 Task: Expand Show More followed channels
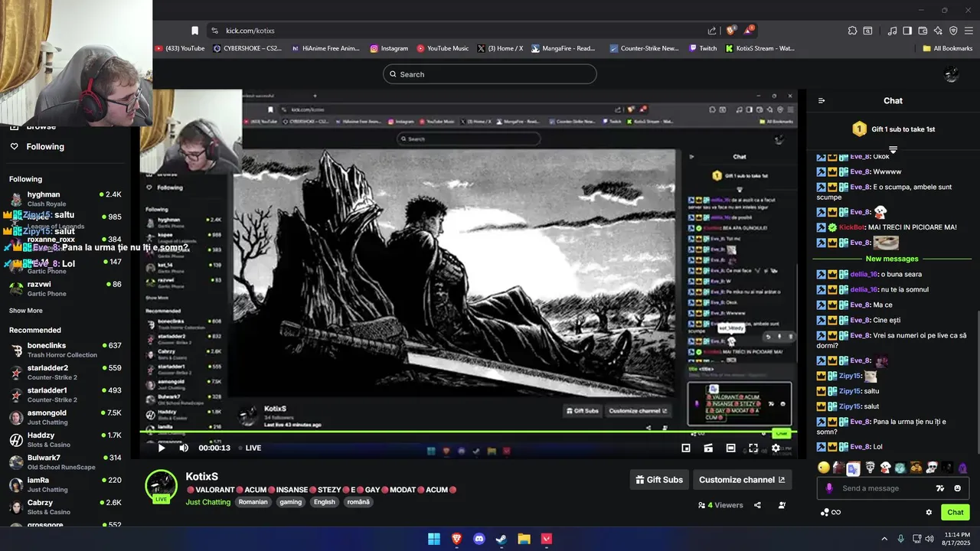26,311
